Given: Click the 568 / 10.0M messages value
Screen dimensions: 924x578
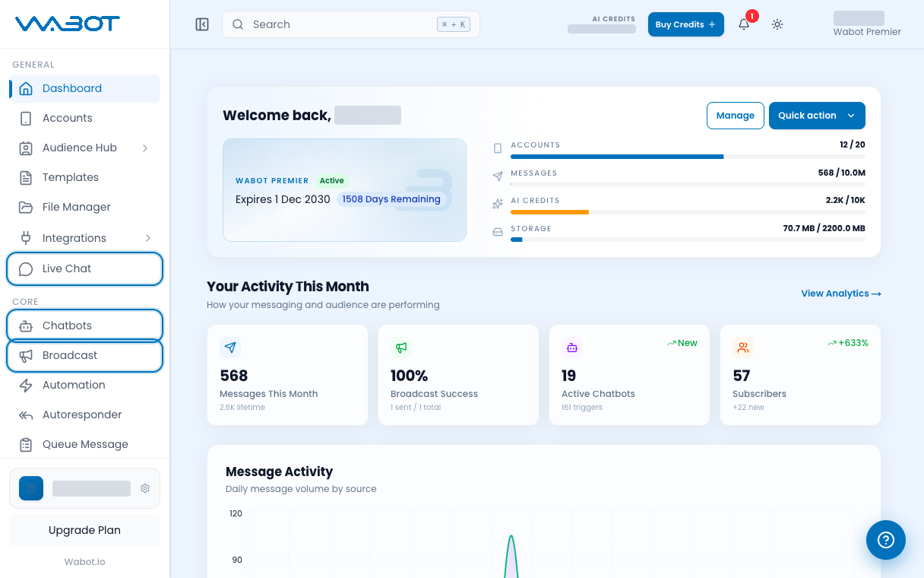Looking at the screenshot, I should (x=841, y=173).
